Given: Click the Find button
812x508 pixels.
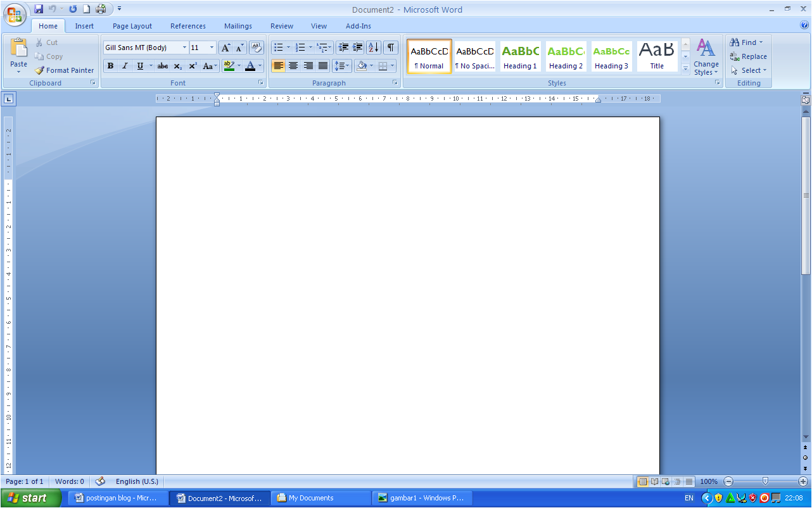Looking at the screenshot, I should [x=747, y=42].
